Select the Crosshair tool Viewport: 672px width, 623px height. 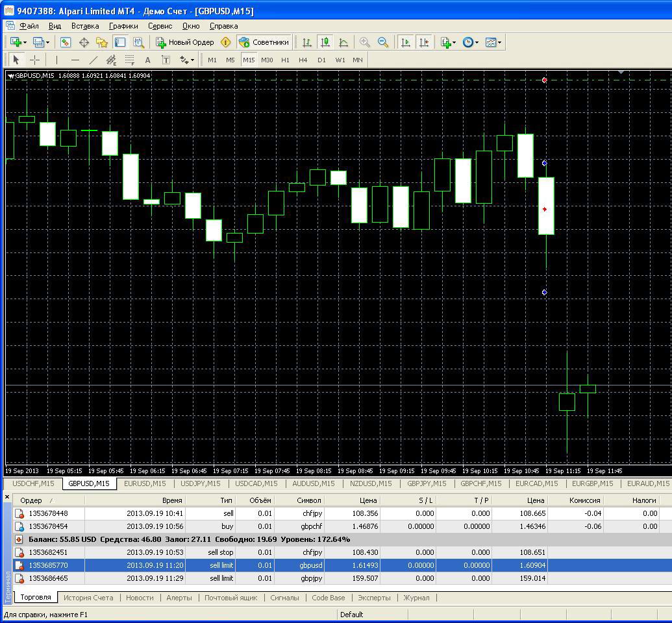coord(34,60)
